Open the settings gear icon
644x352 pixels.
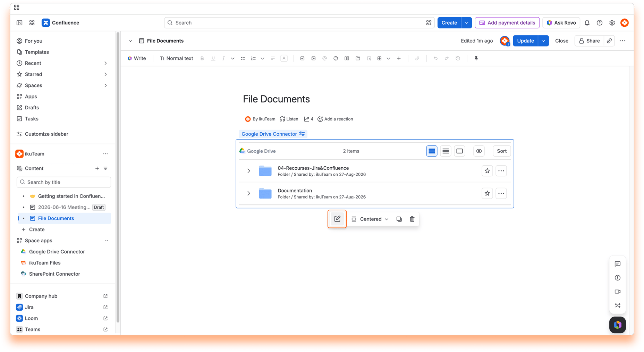click(x=612, y=23)
